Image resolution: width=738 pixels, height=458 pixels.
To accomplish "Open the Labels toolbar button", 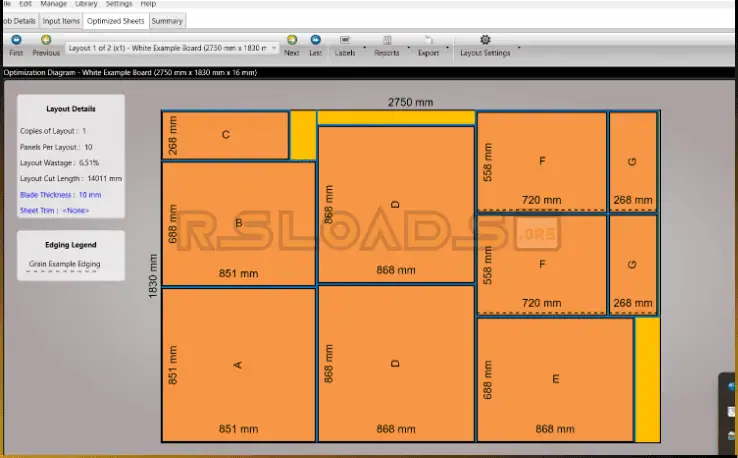I will (344, 45).
